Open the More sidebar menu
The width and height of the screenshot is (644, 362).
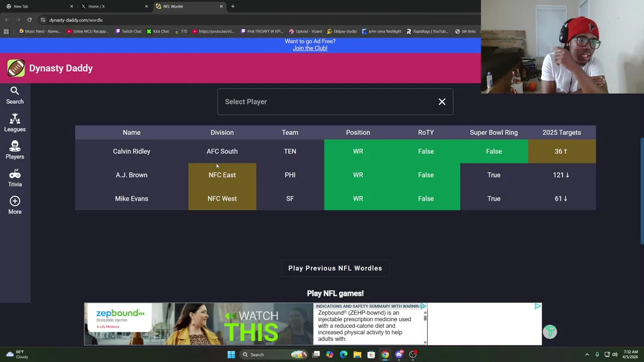pos(15,206)
